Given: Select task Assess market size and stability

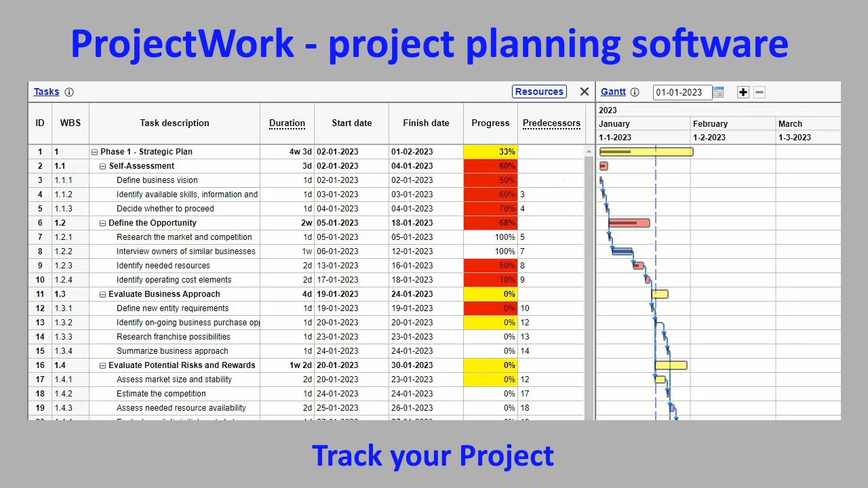Looking at the screenshot, I should (174, 380).
